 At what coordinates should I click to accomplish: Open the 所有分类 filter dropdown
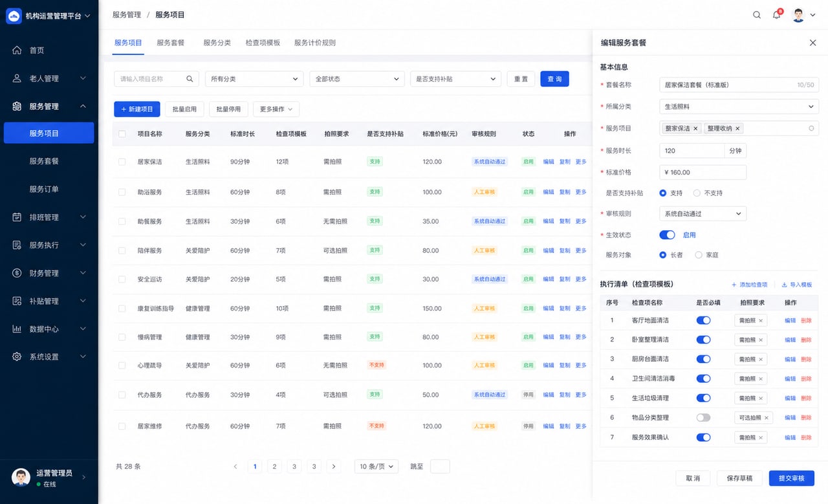coord(254,79)
